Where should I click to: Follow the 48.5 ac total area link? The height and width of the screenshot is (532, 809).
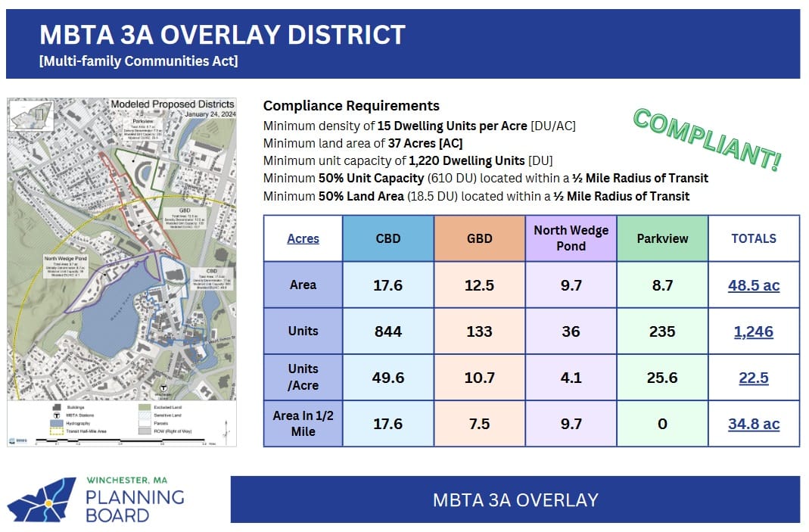click(754, 286)
